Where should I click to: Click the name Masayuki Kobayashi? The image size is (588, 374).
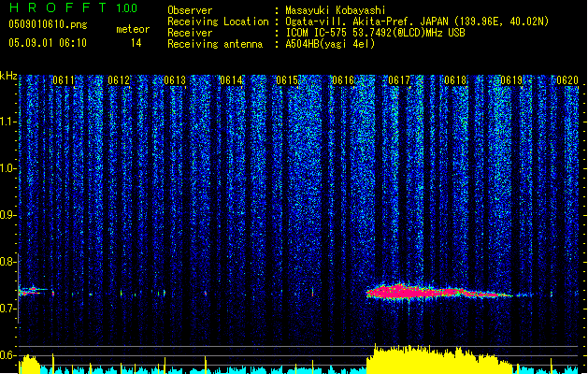pyautogui.click(x=336, y=10)
